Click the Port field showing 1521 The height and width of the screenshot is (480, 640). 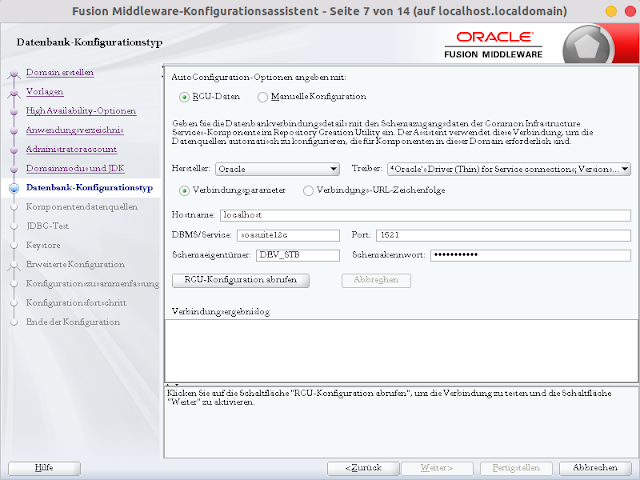503,235
